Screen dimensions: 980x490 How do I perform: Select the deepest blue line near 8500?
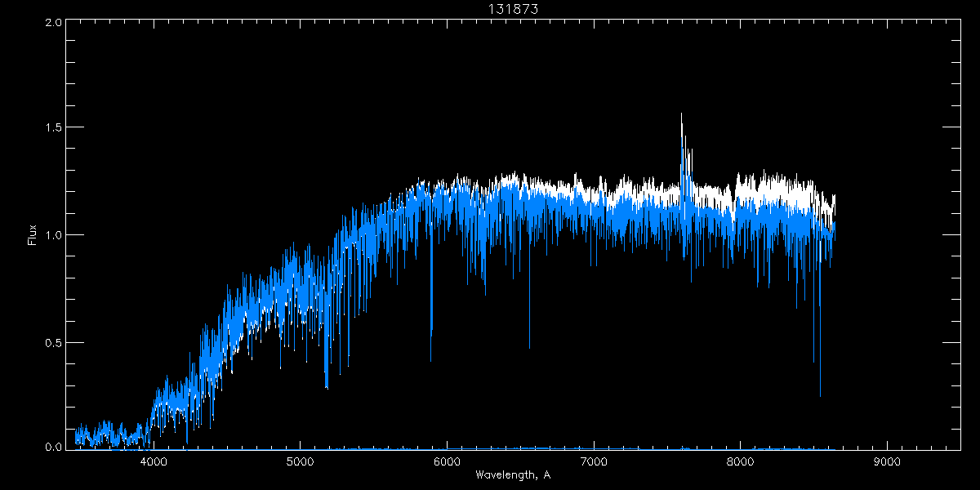point(820,392)
